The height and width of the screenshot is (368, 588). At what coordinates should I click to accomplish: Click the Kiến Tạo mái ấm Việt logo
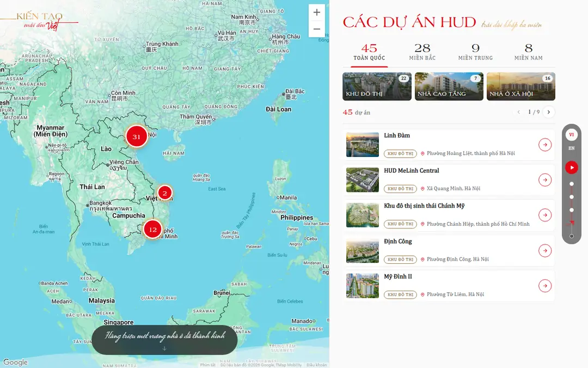(39, 21)
